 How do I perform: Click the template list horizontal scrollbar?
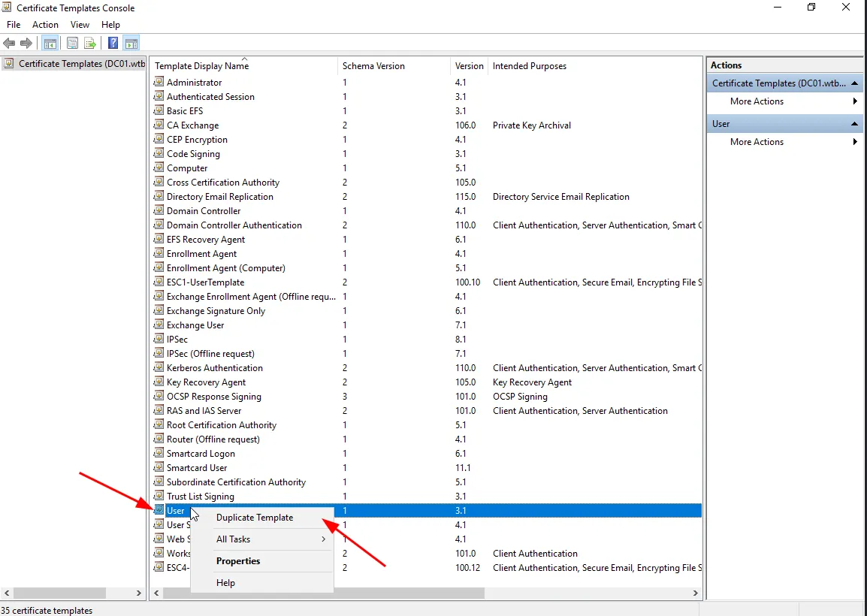(x=376, y=593)
